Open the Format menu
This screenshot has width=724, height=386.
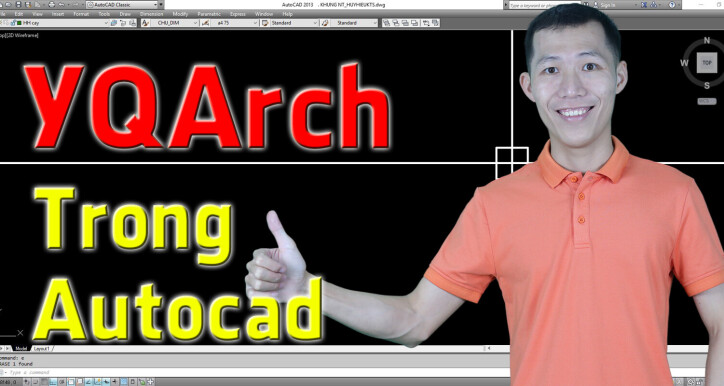pyautogui.click(x=81, y=14)
